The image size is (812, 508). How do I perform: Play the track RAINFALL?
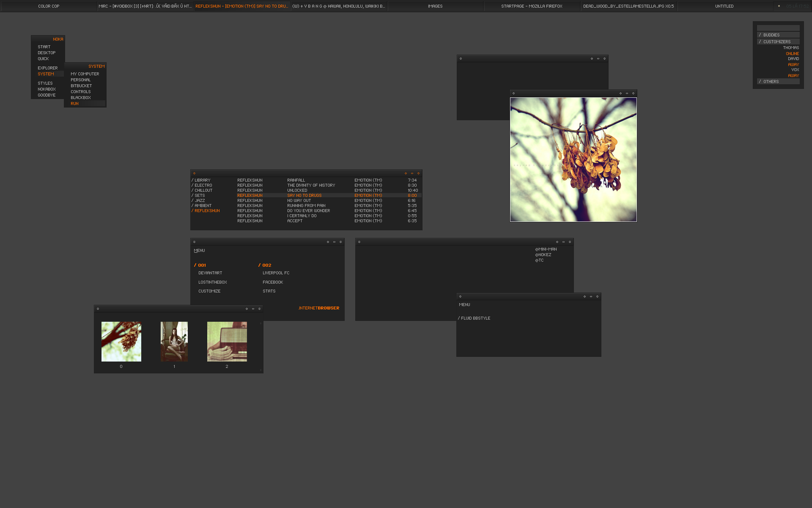coord(296,180)
